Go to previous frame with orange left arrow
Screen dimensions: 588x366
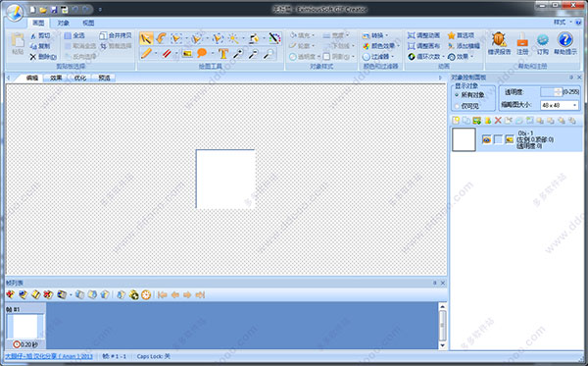pos(174,295)
